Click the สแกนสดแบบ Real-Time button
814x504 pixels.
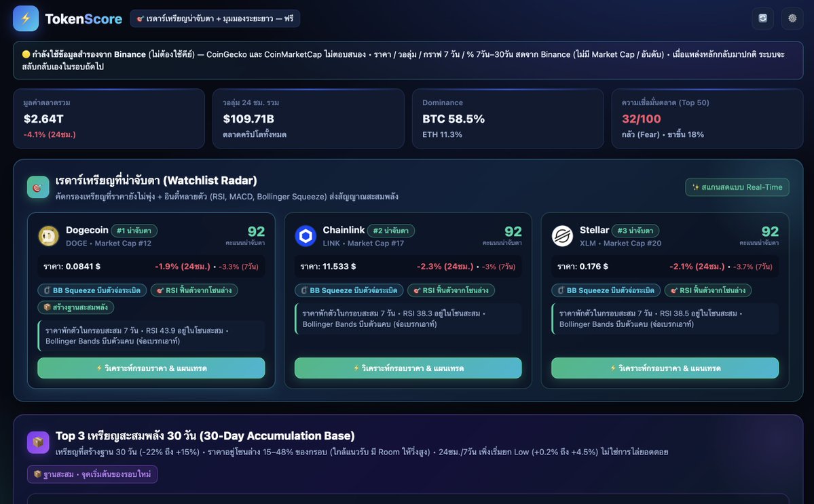(737, 187)
